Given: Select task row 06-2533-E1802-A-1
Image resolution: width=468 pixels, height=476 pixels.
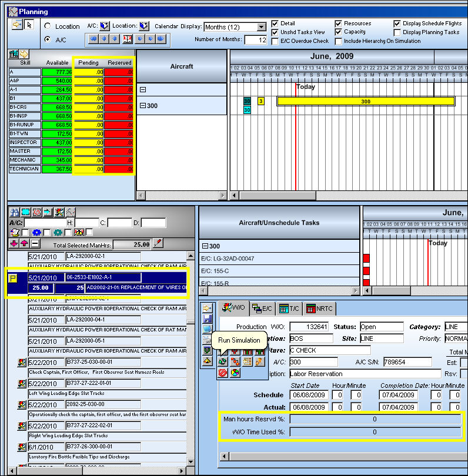Looking at the screenshot, I should (x=97, y=283).
